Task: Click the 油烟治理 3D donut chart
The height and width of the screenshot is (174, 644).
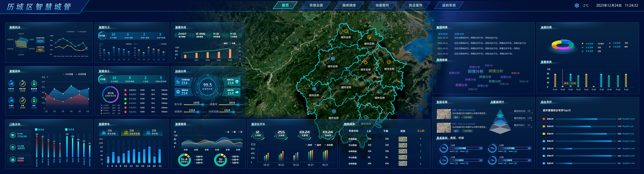Action: click(x=562, y=46)
